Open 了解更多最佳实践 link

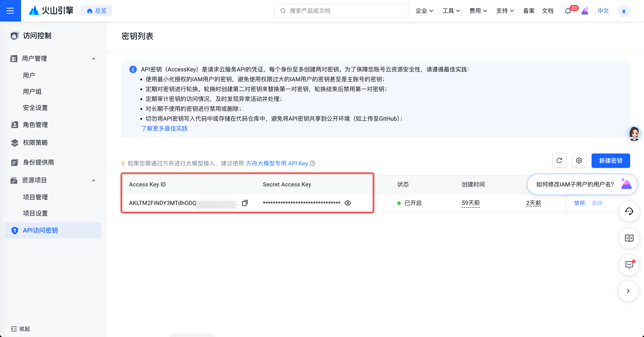pyautogui.click(x=164, y=128)
